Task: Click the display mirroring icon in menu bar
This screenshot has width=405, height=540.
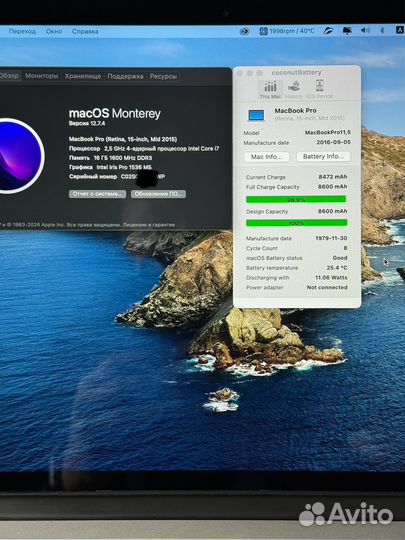Action: [347, 31]
